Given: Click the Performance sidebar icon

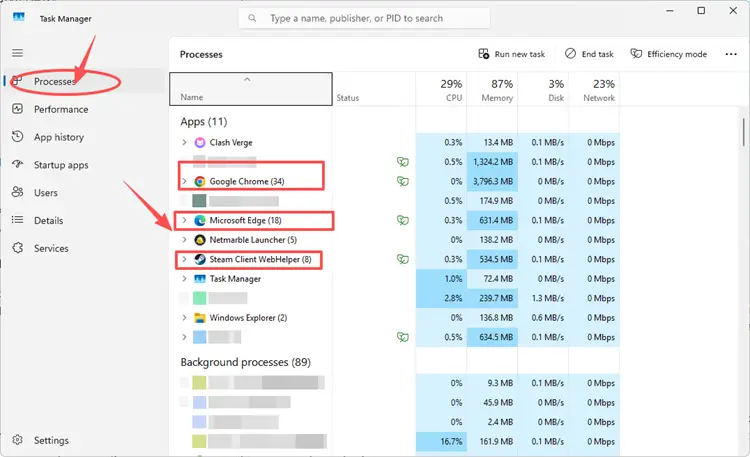Looking at the screenshot, I should [x=18, y=109].
